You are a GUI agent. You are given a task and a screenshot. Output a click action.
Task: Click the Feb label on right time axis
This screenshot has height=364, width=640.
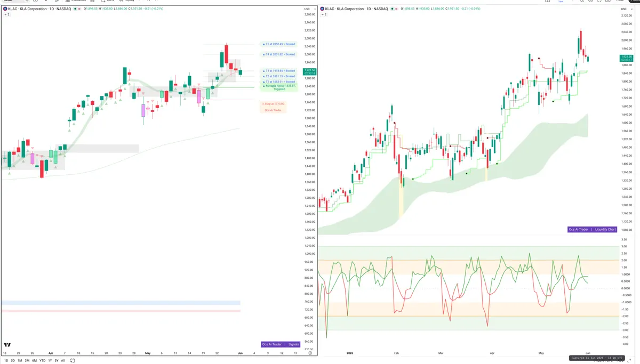point(396,353)
